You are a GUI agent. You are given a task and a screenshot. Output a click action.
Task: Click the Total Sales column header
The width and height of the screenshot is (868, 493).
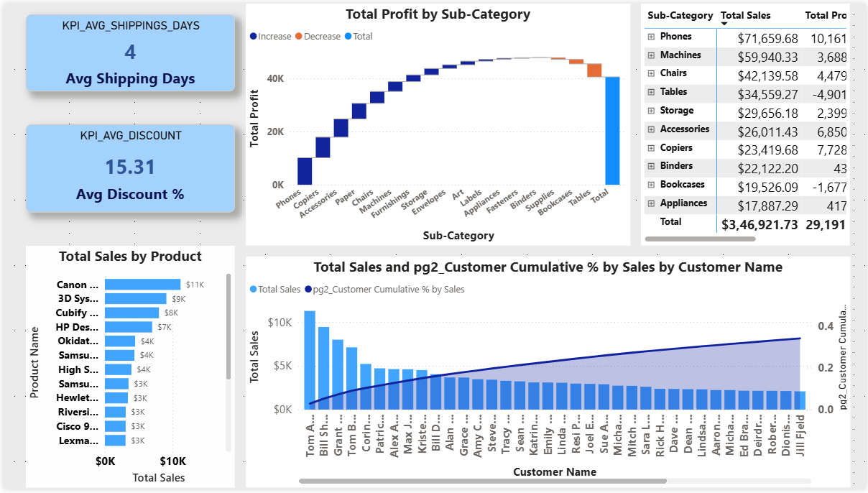point(745,15)
